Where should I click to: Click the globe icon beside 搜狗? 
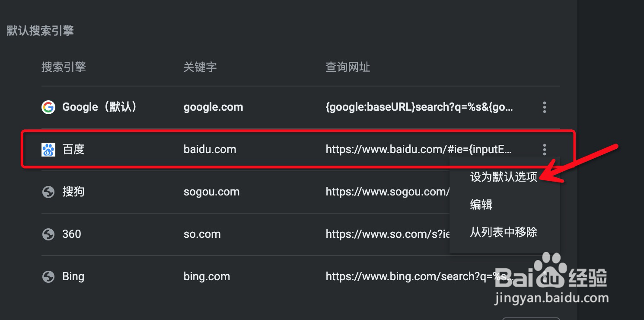click(x=48, y=192)
